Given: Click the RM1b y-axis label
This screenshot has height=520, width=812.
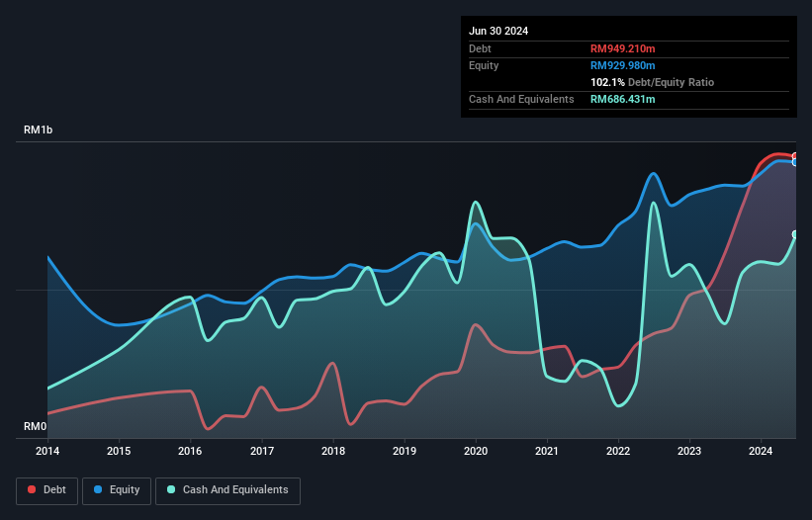Looking at the screenshot, I should click(38, 130).
